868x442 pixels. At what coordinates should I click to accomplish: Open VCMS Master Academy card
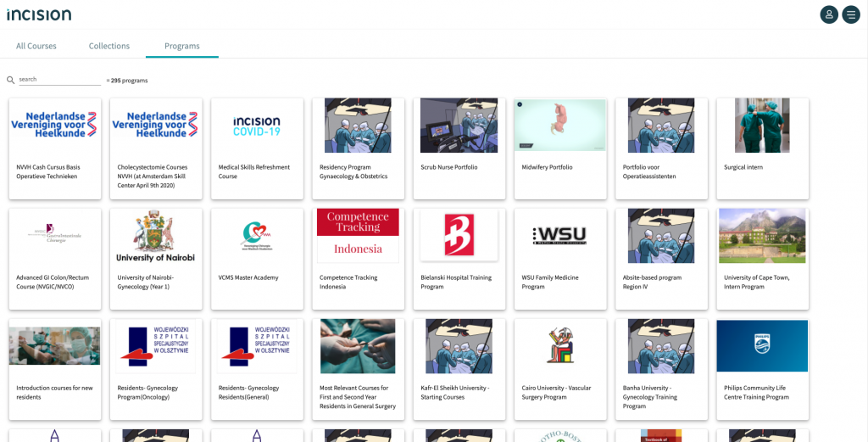click(x=257, y=260)
